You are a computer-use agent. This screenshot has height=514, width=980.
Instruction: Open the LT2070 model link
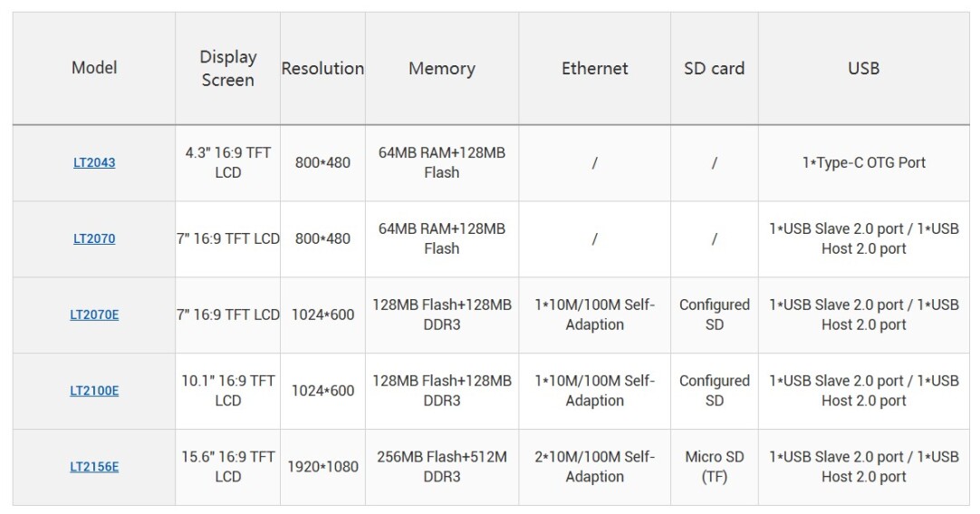[x=94, y=239]
